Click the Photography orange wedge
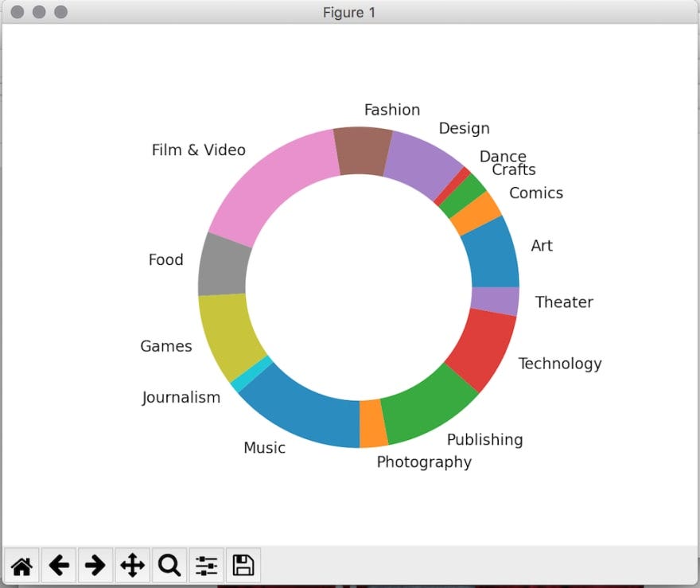 click(372, 424)
